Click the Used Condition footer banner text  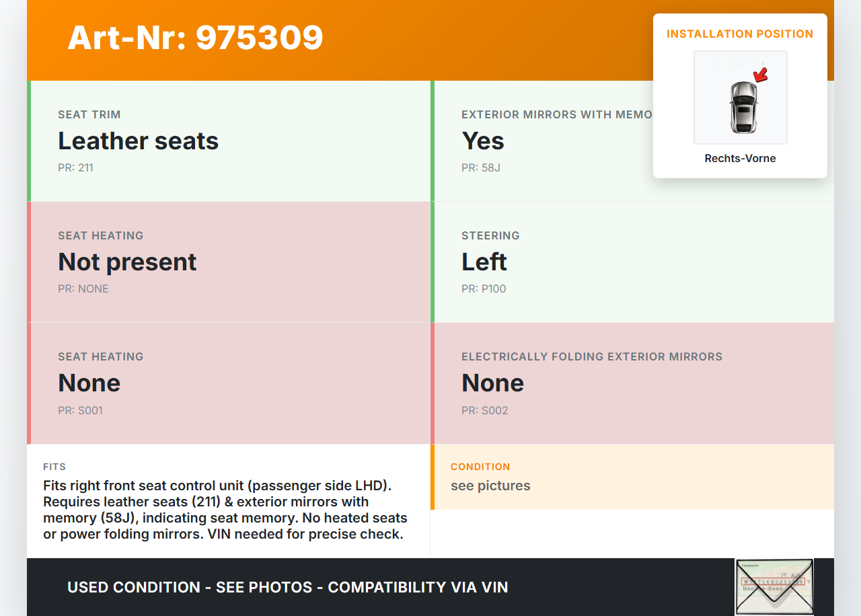(x=287, y=587)
